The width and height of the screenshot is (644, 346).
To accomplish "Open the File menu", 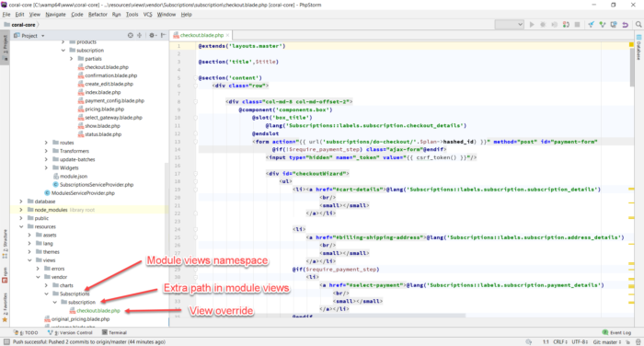I will pyautogui.click(x=6, y=15).
